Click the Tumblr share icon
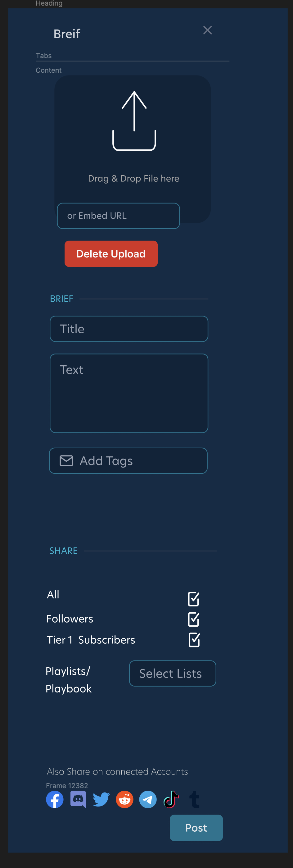 point(195,799)
